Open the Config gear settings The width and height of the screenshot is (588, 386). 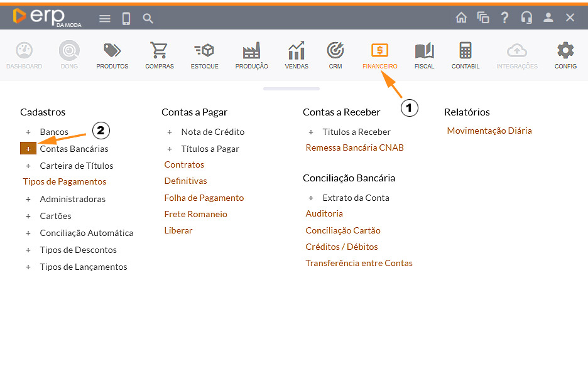click(x=565, y=51)
